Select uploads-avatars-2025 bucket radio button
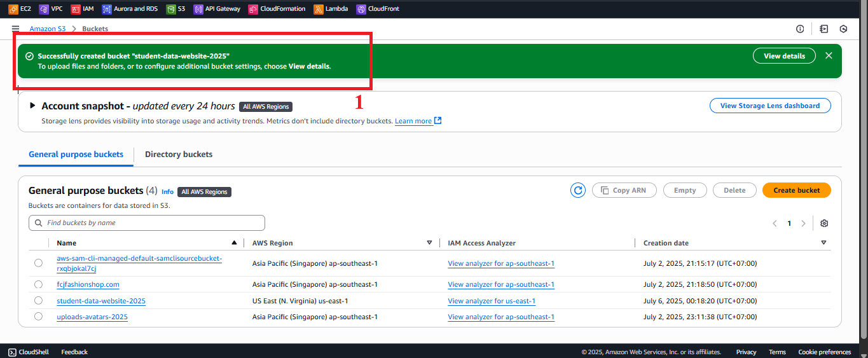This screenshot has height=358, width=868. (39, 317)
